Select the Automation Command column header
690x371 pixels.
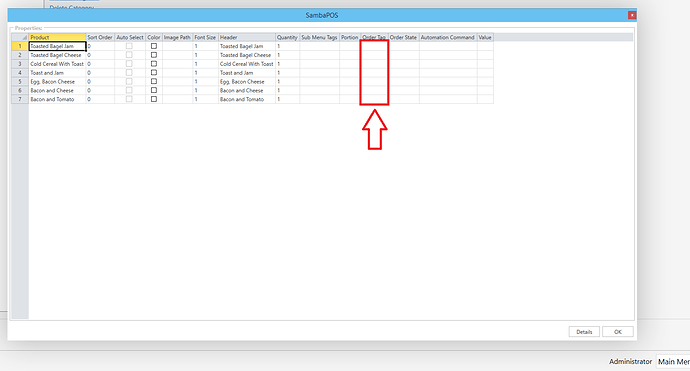coord(448,37)
